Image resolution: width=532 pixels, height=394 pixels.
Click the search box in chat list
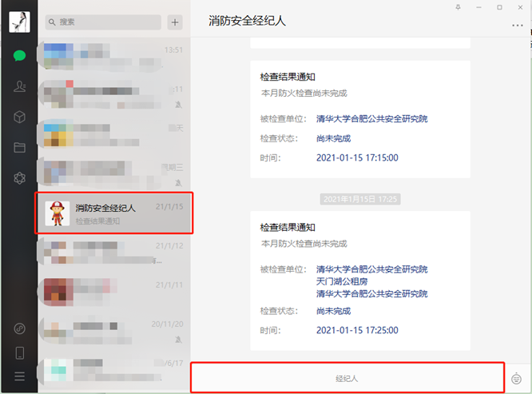103,22
